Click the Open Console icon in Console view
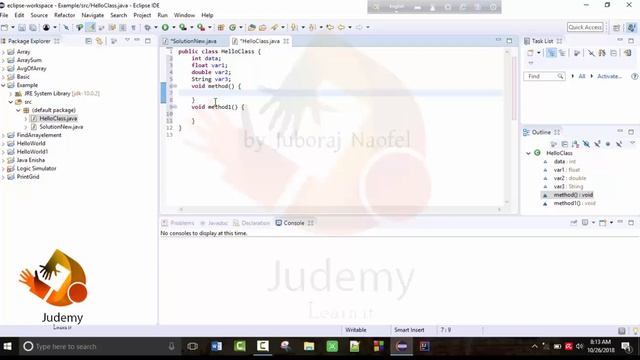Screen dimensions: 640x360 pos(603,223)
